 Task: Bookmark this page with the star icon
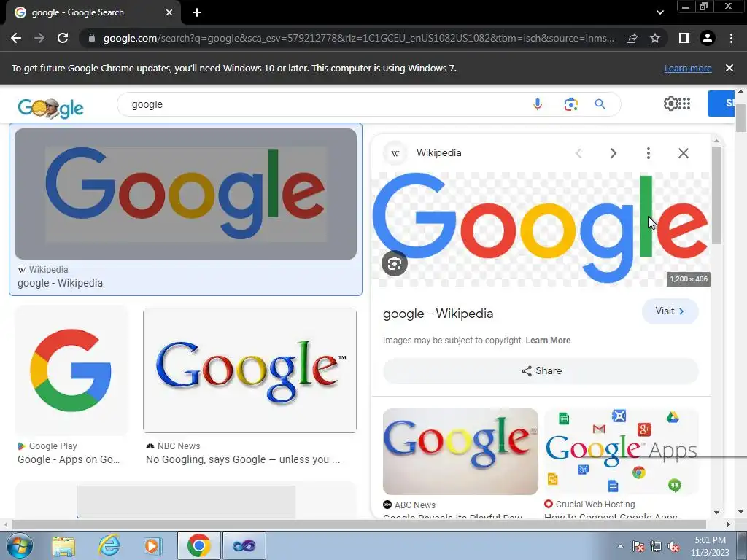pos(655,38)
